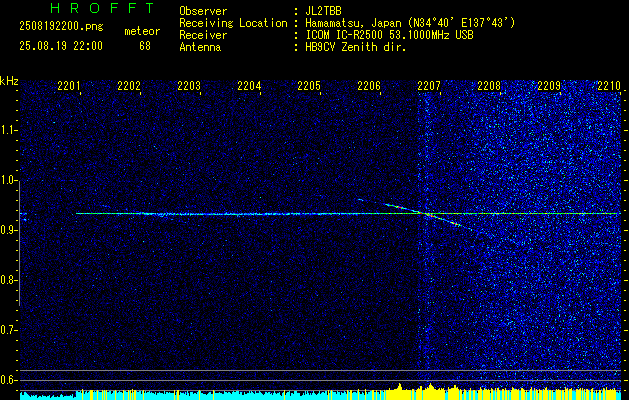
Task: Click the 2204 time axis marker
Action: pos(249,86)
